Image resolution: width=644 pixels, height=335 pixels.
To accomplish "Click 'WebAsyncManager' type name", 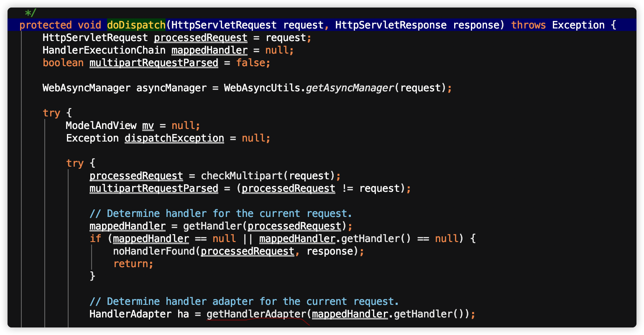I will point(87,88).
